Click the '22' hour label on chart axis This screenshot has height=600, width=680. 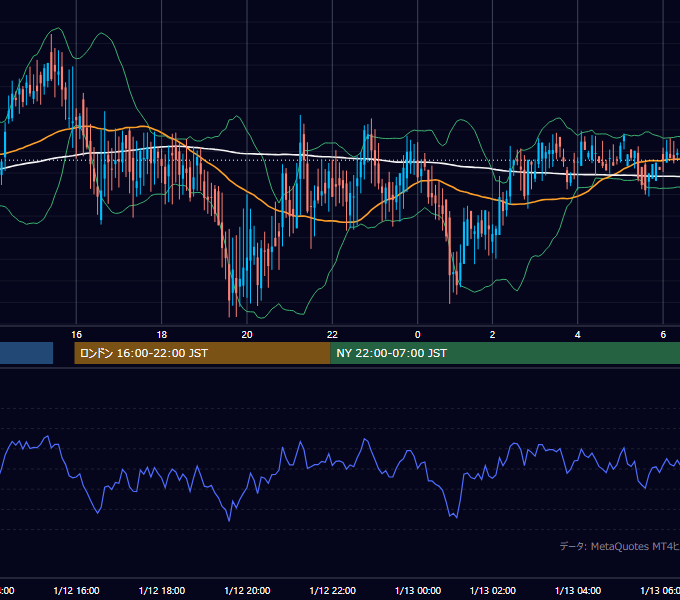tap(332, 334)
